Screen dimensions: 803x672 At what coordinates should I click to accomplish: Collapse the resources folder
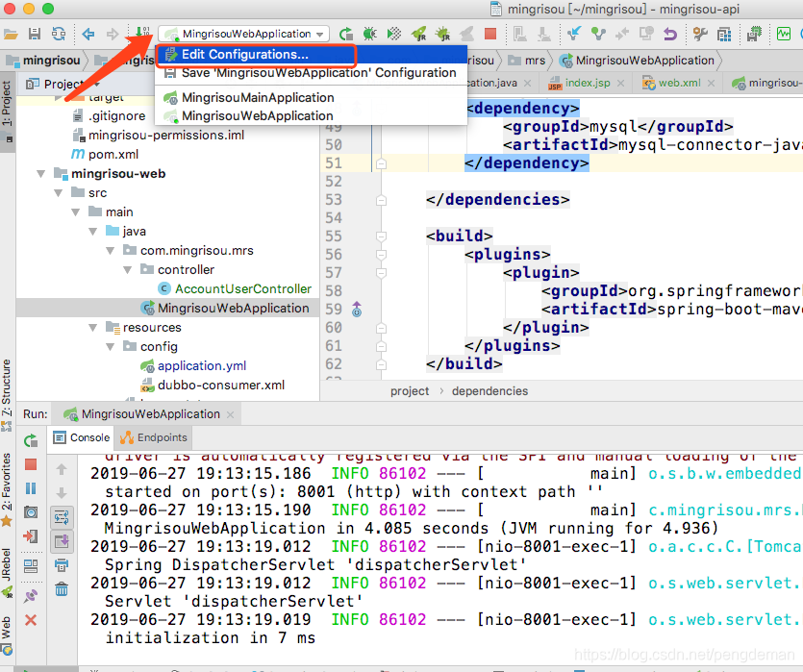click(93, 328)
